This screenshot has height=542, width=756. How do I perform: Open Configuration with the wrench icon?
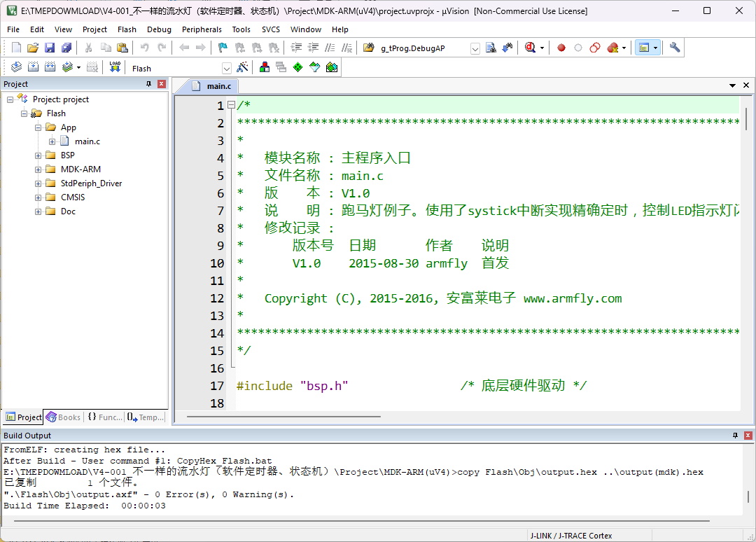(x=674, y=48)
